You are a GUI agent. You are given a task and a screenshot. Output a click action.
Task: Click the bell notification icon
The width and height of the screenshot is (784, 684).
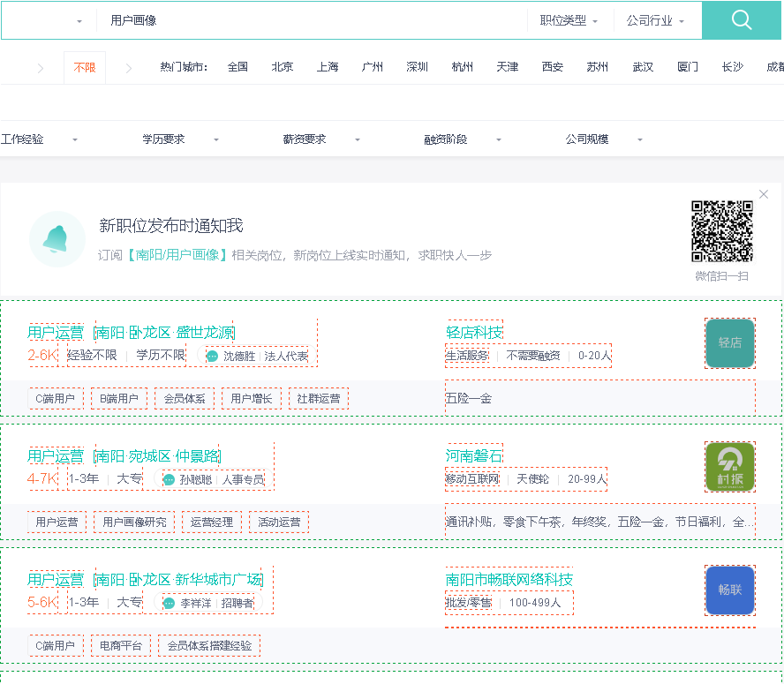pyautogui.click(x=57, y=239)
